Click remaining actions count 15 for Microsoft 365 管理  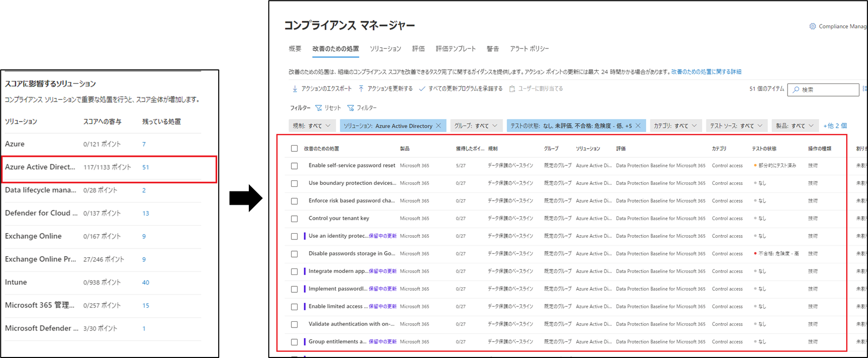[x=146, y=306]
